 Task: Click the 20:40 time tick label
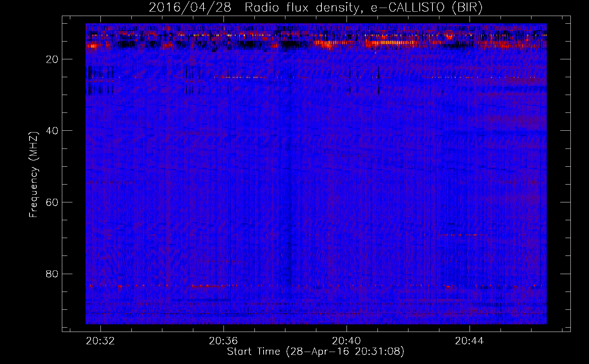pyautogui.click(x=347, y=341)
